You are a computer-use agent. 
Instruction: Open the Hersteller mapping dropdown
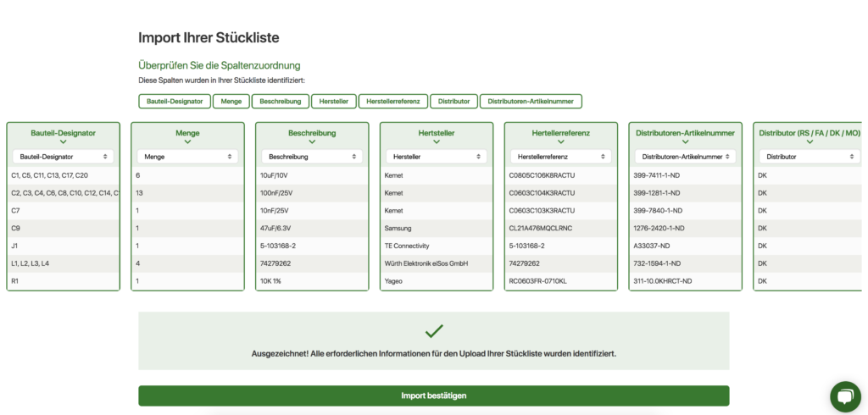437,157
